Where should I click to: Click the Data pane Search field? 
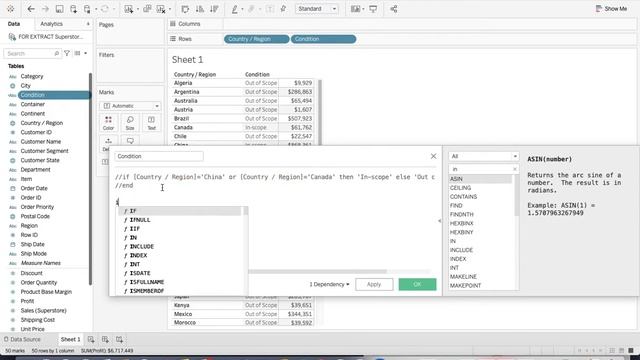tap(32, 53)
